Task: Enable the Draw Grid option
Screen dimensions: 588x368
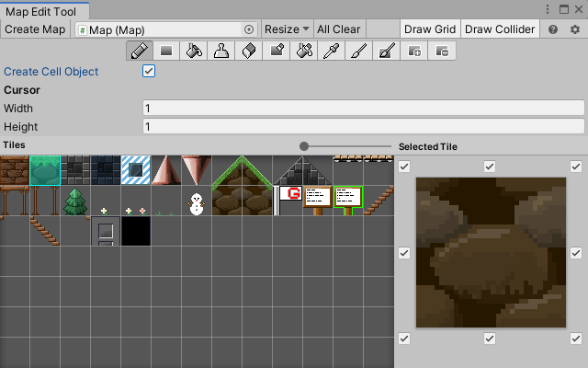Action: 429,29
